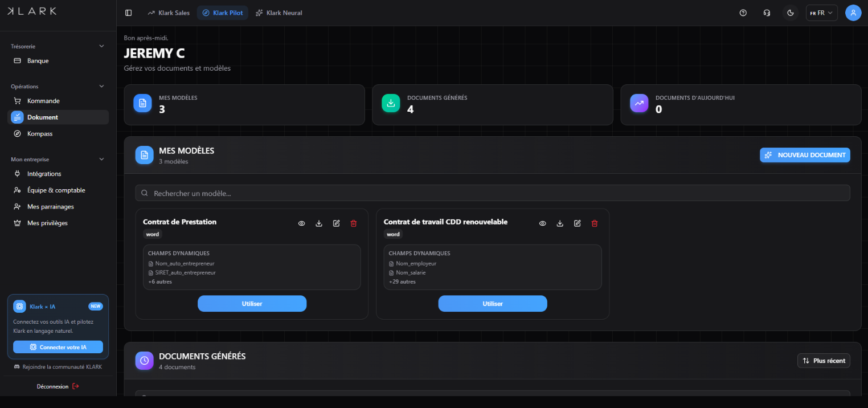Collapse the Opérations section
Image resolution: width=868 pixels, height=408 pixels.
(101, 87)
